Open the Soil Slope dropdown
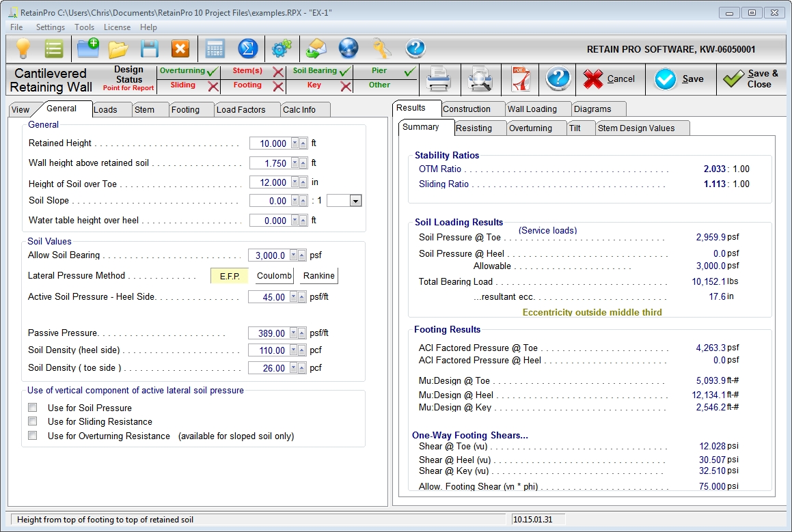Screen dimensions: 792x532 click(355, 201)
